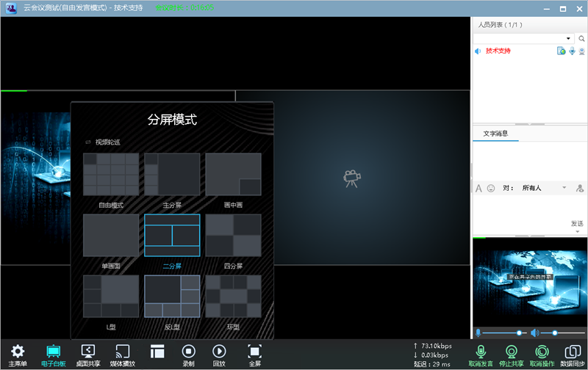Expand the participant list filter dropdown

[568, 38]
